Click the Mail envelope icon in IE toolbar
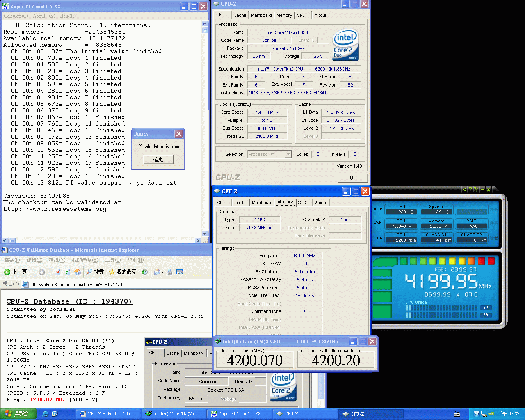Viewport: 525px width, 420px height. (157, 272)
